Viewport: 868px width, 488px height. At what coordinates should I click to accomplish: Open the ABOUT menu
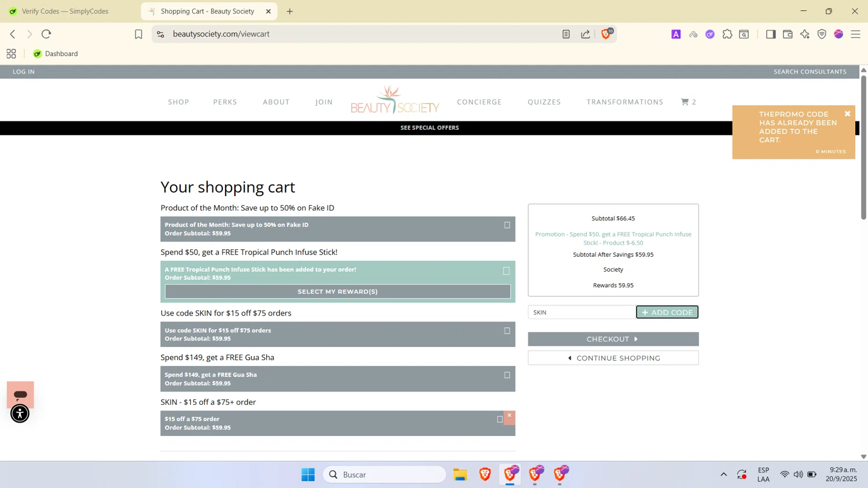point(276,102)
